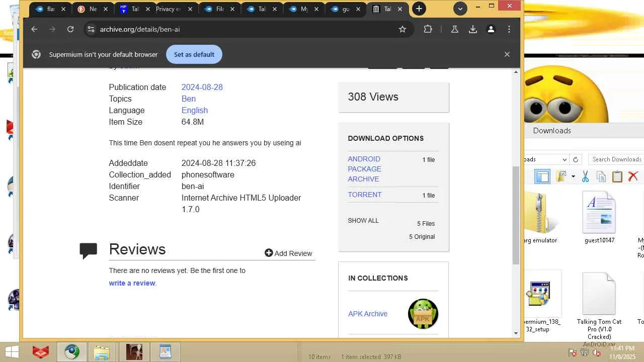Open the Windows Start button
644x362 pixels.
12,352
